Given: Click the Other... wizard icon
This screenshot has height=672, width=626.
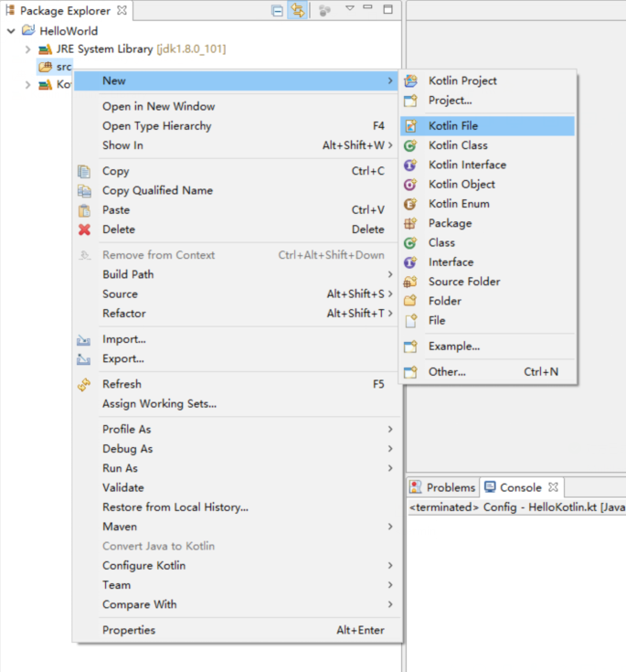Looking at the screenshot, I should tap(410, 372).
